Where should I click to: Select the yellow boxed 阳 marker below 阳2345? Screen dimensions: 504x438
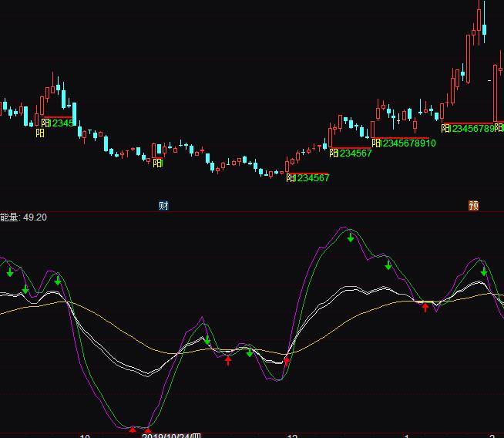pyautogui.click(x=40, y=133)
